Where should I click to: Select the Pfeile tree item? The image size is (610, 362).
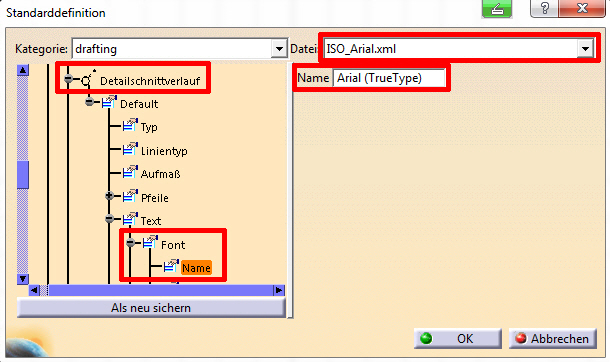(154, 198)
